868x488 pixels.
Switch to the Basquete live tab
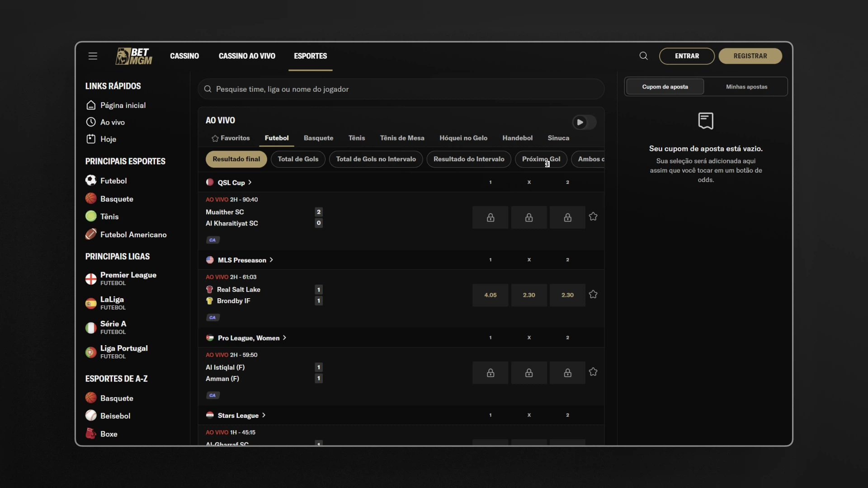click(x=318, y=138)
